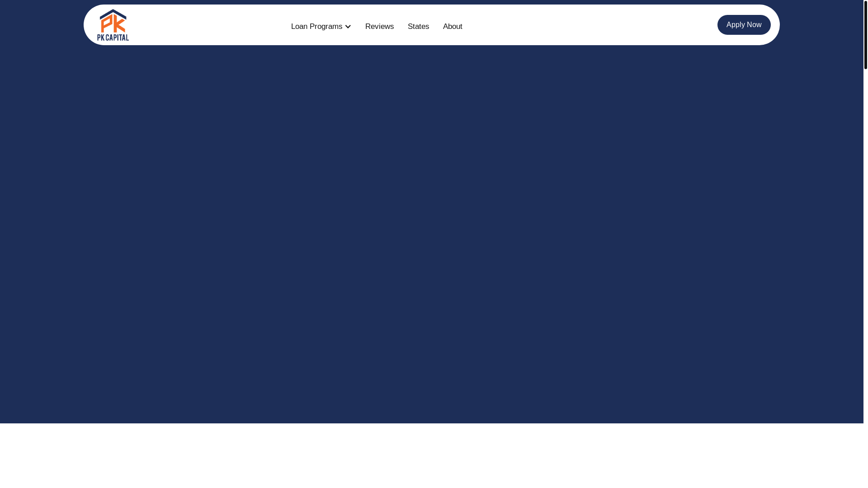Click the PK Capital logo
The image size is (868, 488).
coord(113,25)
